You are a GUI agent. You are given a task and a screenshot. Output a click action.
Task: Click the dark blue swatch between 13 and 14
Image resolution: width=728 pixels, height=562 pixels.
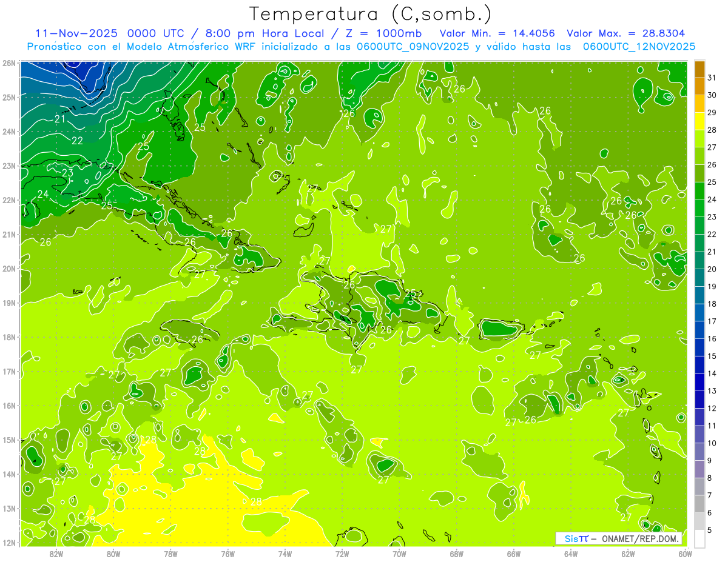tap(699, 382)
